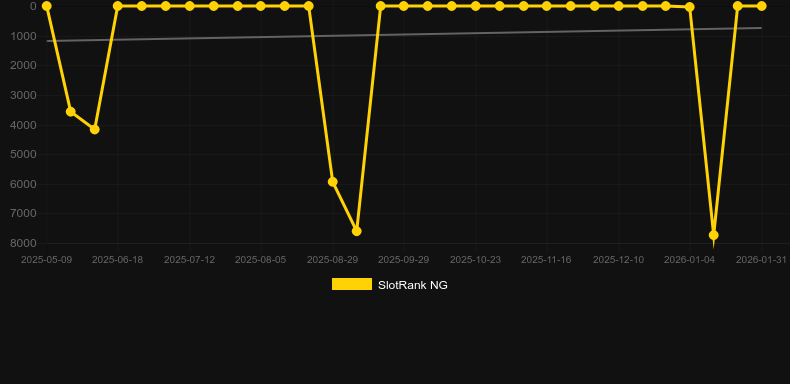Select the last data point at 2026-01-31

click(x=761, y=6)
